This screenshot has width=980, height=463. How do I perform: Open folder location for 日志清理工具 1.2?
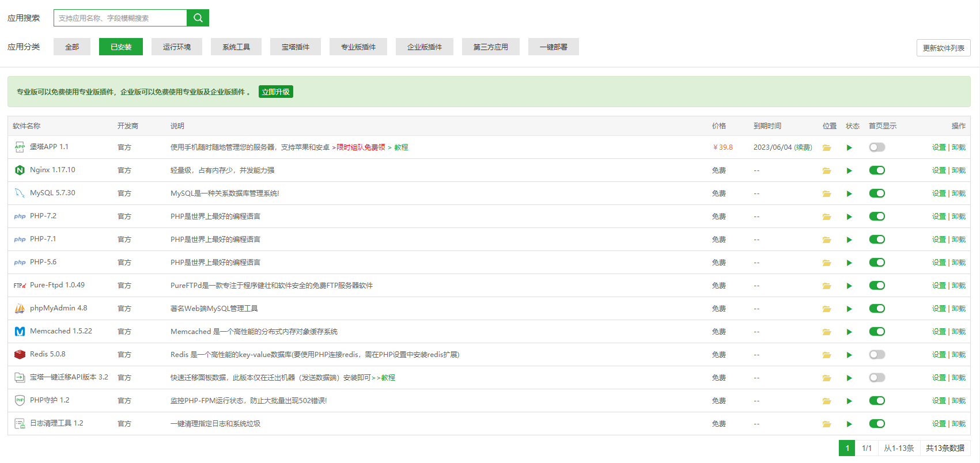827,424
